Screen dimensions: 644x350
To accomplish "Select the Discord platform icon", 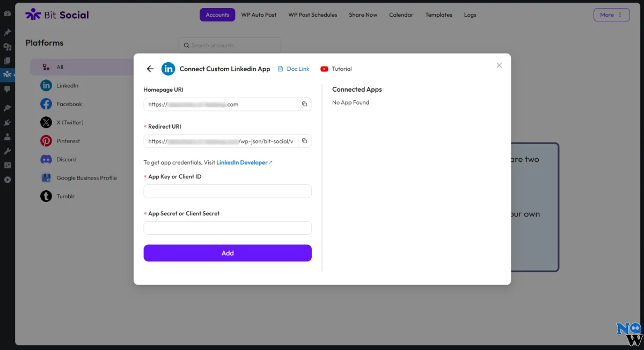I will 47,159.
